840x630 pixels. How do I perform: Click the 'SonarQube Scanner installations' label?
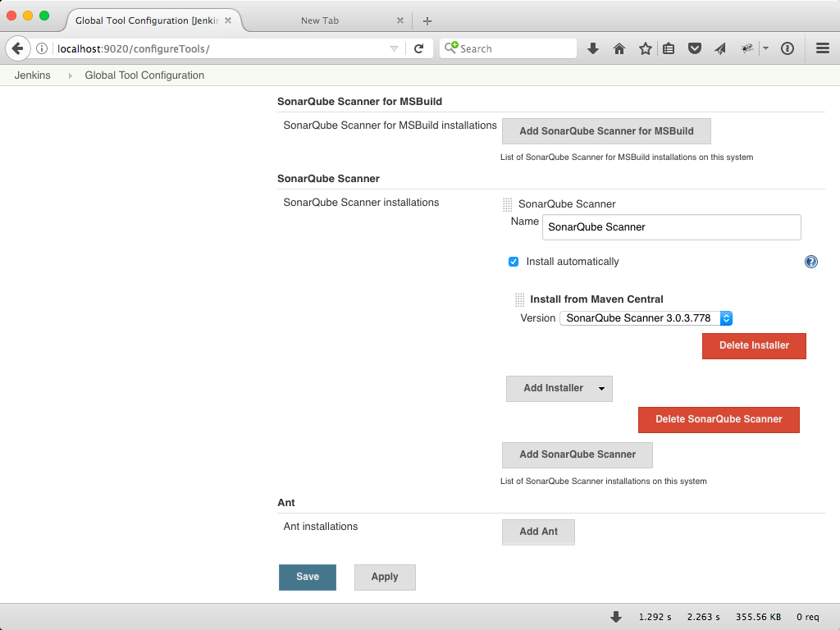pos(361,203)
